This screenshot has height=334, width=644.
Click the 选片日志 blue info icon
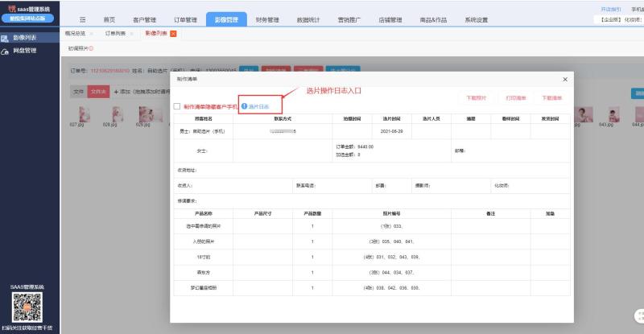pos(245,106)
